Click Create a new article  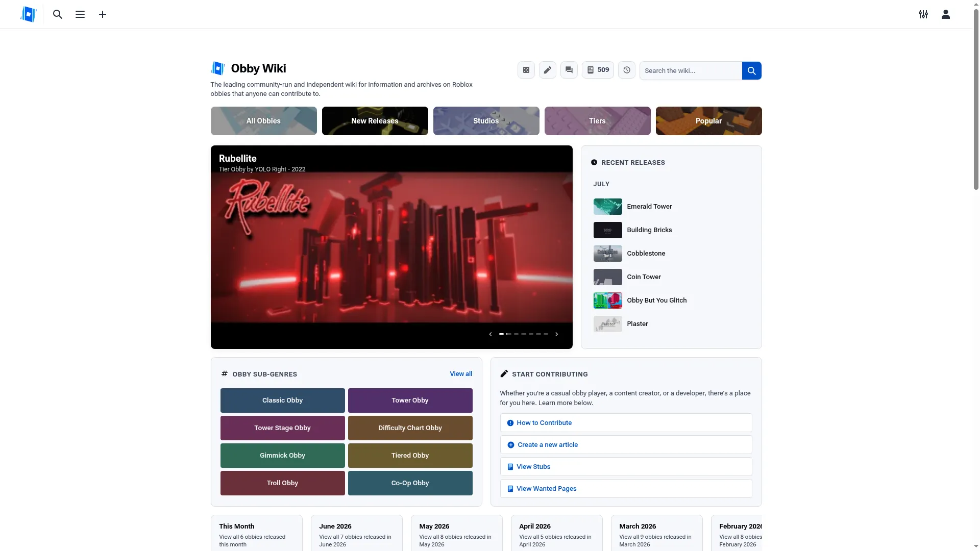coord(626,445)
